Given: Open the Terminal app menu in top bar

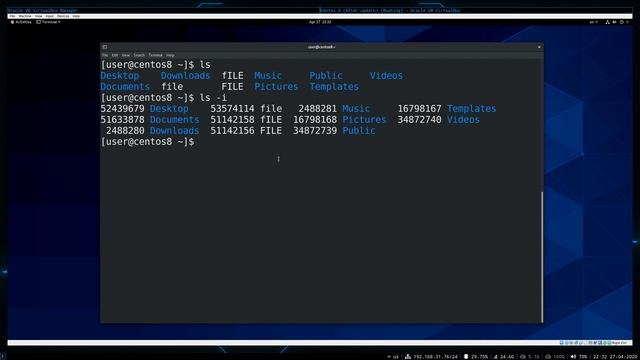Looking at the screenshot, I should point(49,22).
